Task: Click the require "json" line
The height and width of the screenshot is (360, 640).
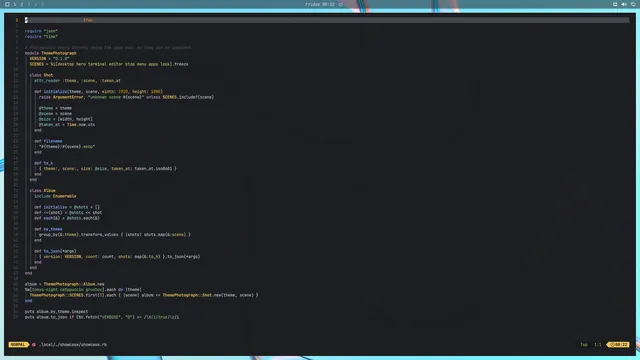Action: pos(41,31)
